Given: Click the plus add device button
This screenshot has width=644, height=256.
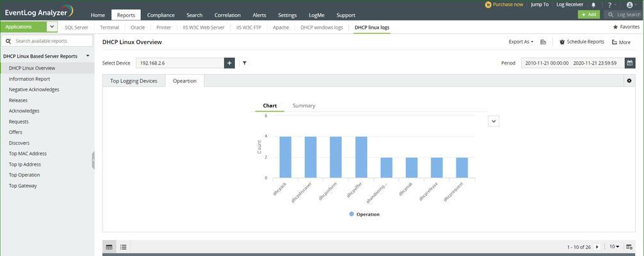Looking at the screenshot, I should 230,63.
